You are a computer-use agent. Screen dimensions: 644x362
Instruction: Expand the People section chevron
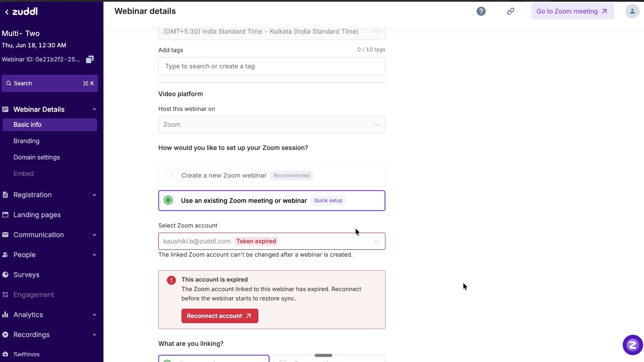94,255
